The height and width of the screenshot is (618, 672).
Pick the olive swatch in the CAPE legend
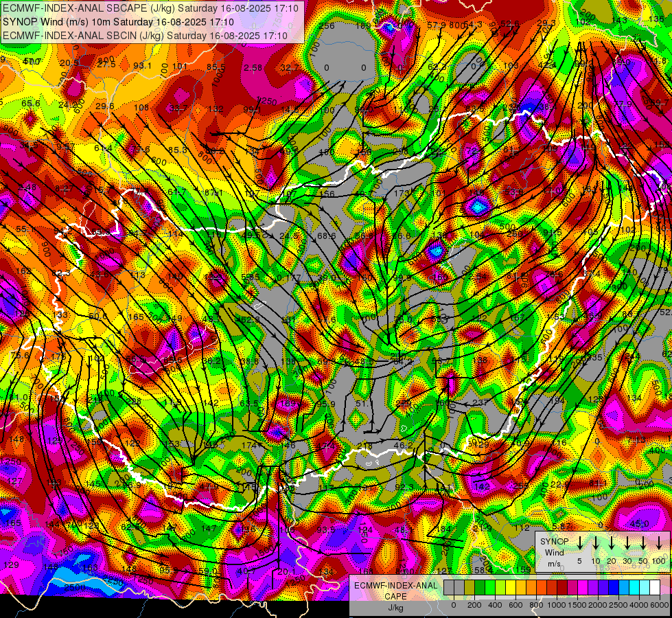click(470, 588)
